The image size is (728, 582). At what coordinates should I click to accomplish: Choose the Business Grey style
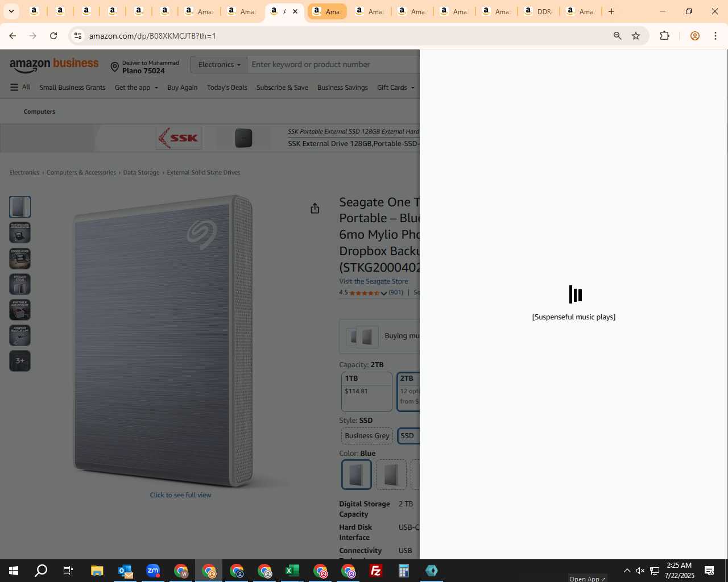pos(367,436)
